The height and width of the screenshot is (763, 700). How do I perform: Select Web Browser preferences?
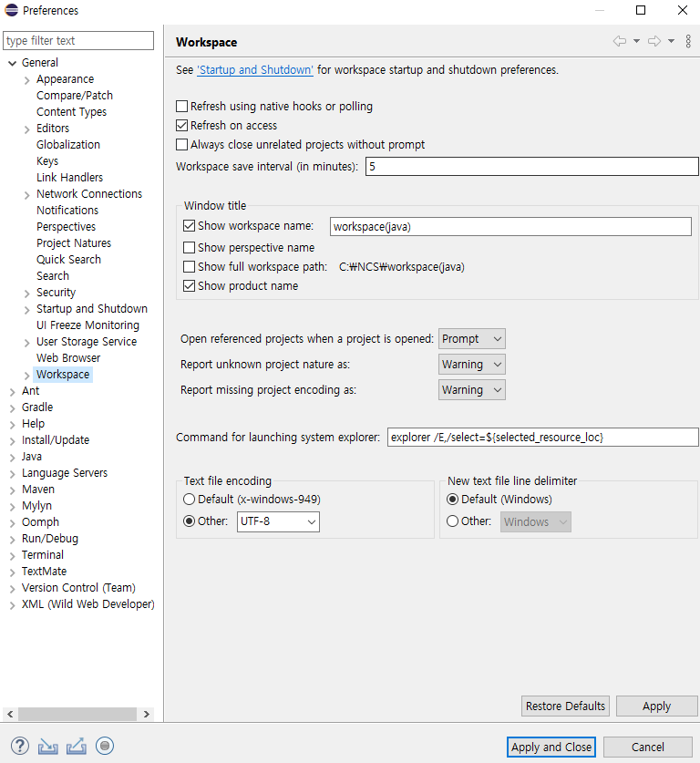click(x=68, y=357)
